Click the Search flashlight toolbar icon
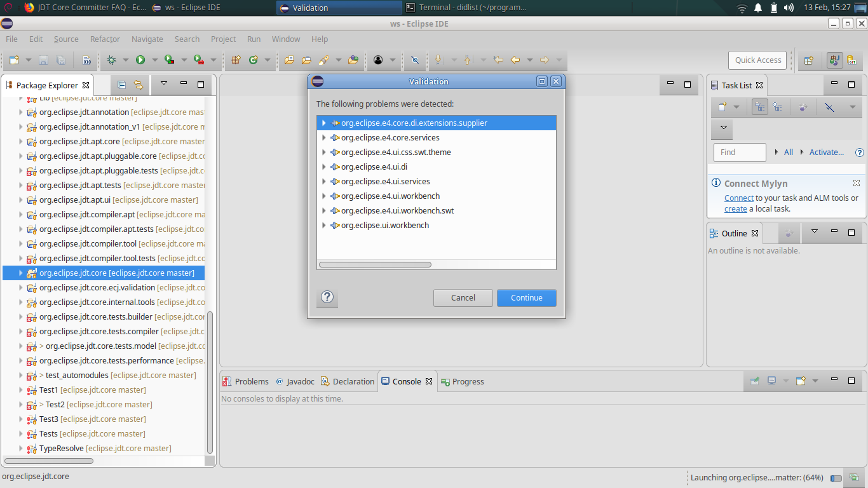 click(x=323, y=60)
